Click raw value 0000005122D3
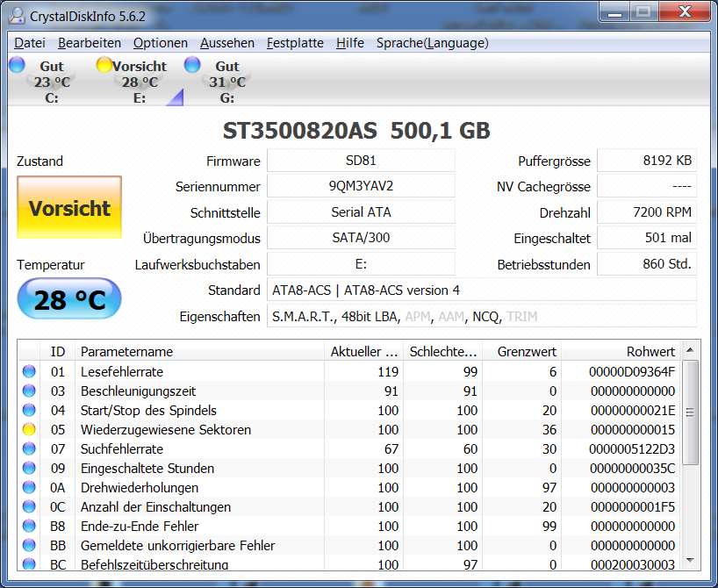The height and width of the screenshot is (588, 718). [632, 448]
